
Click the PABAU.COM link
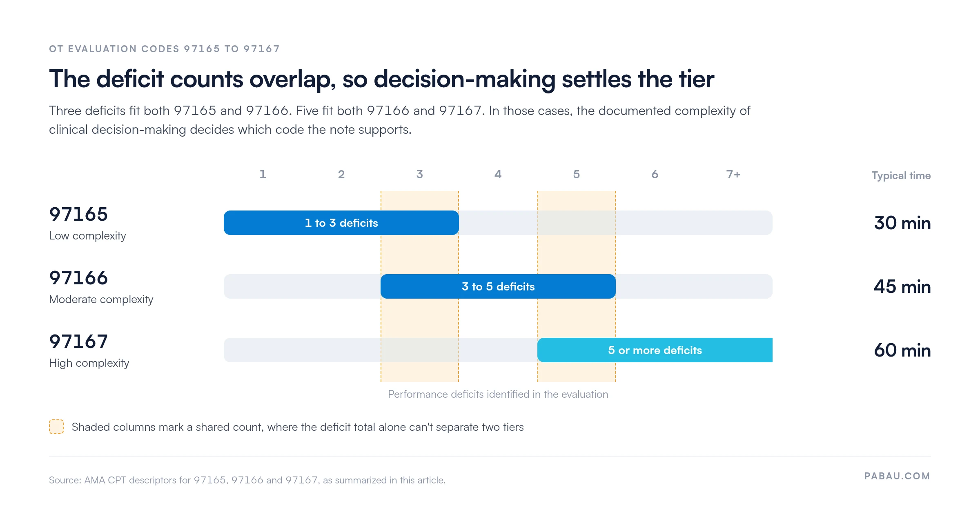click(x=897, y=476)
